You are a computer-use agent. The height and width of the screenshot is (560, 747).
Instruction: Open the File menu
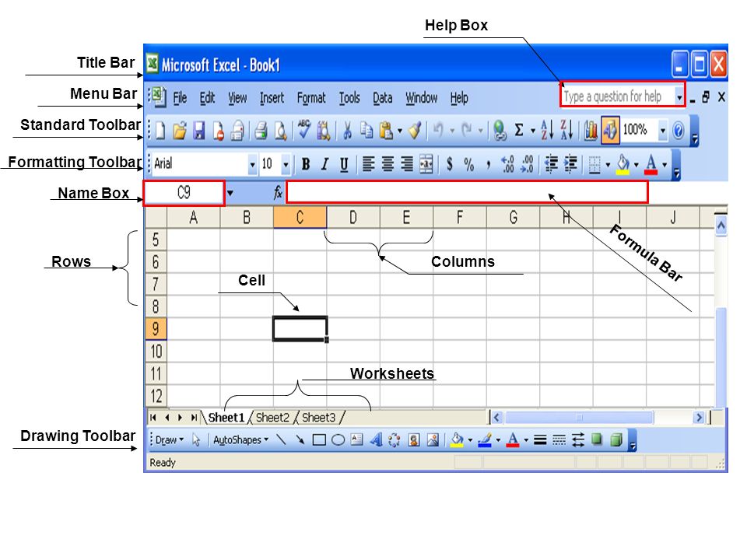click(x=180, y=98)
